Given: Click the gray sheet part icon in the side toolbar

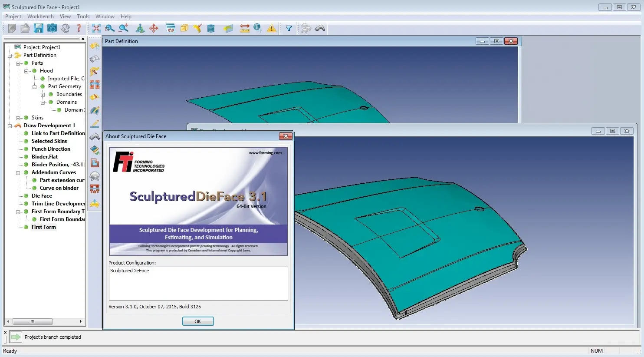Looking at the screenshot, I should point(95,59).
